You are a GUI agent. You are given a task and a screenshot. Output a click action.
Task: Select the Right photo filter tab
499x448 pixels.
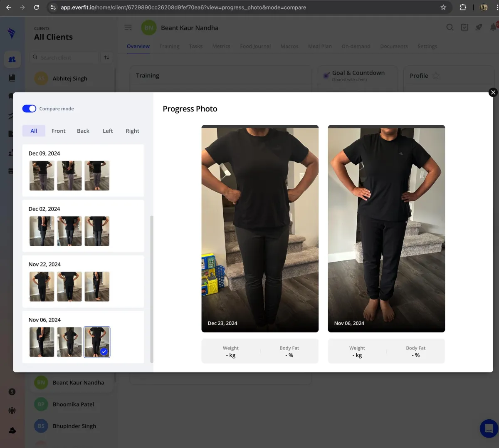point(133,131)
